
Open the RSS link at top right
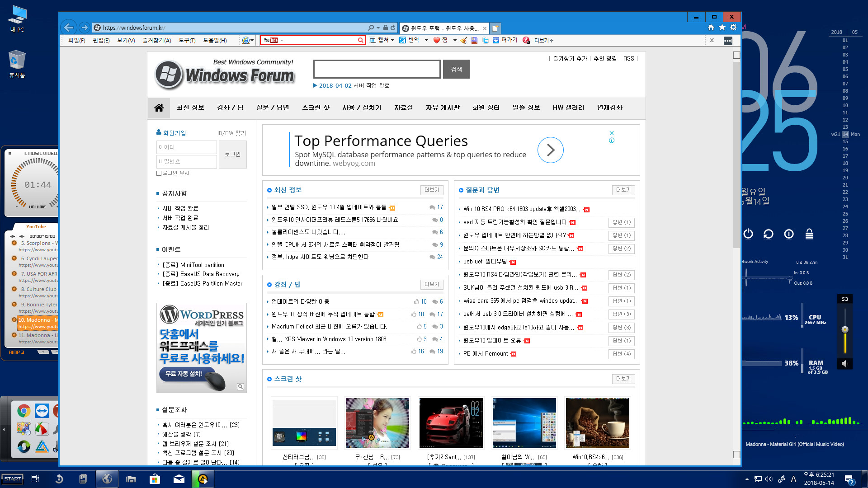point(628,58)
